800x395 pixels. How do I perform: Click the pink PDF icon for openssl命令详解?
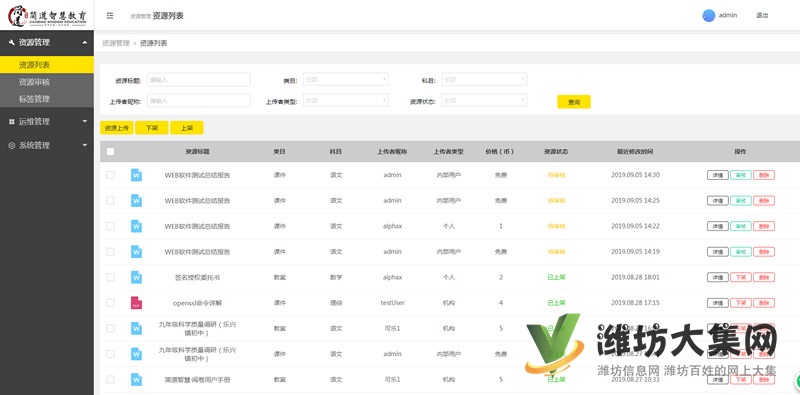click(136, 303)
